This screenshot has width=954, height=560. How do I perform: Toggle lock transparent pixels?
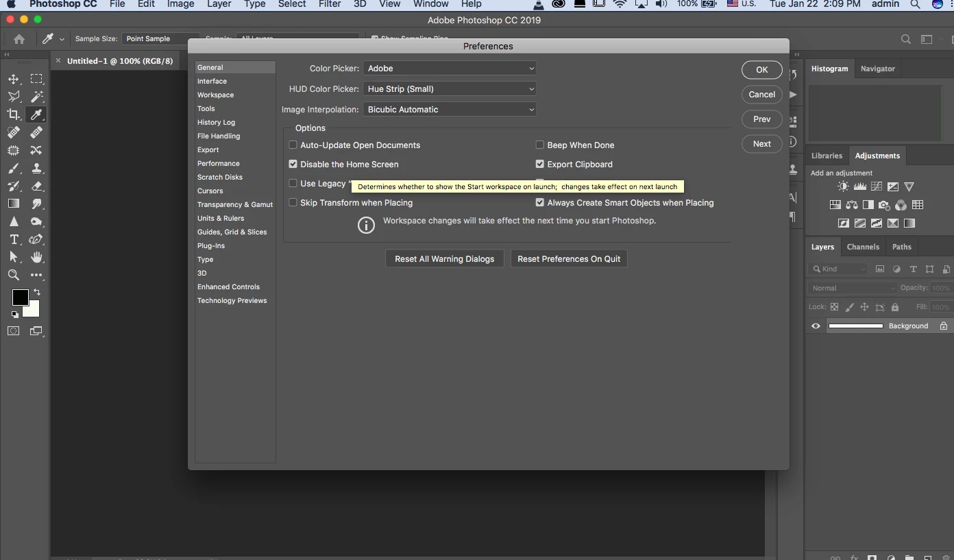[x=834, y=307]
